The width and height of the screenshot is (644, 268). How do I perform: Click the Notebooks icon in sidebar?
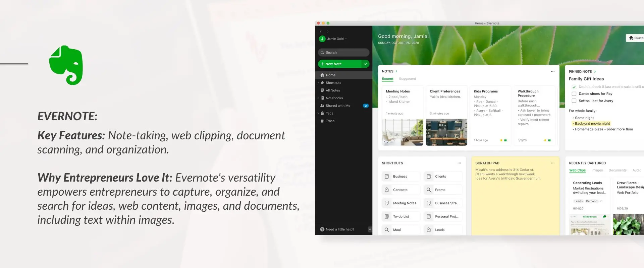tap(322, 98)
